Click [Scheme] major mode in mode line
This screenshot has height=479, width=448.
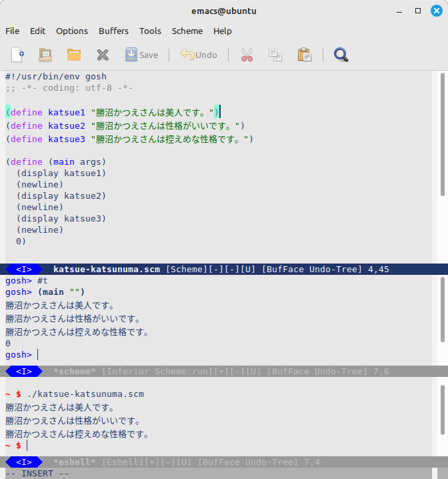(x=187, y=270)
